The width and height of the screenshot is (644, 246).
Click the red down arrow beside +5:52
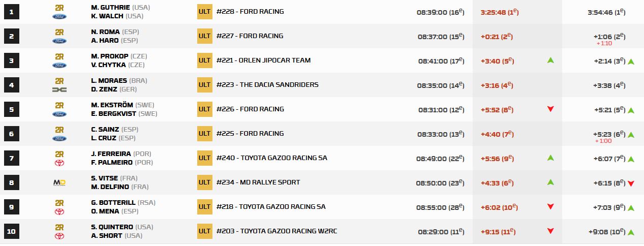[x=550, y=109]
